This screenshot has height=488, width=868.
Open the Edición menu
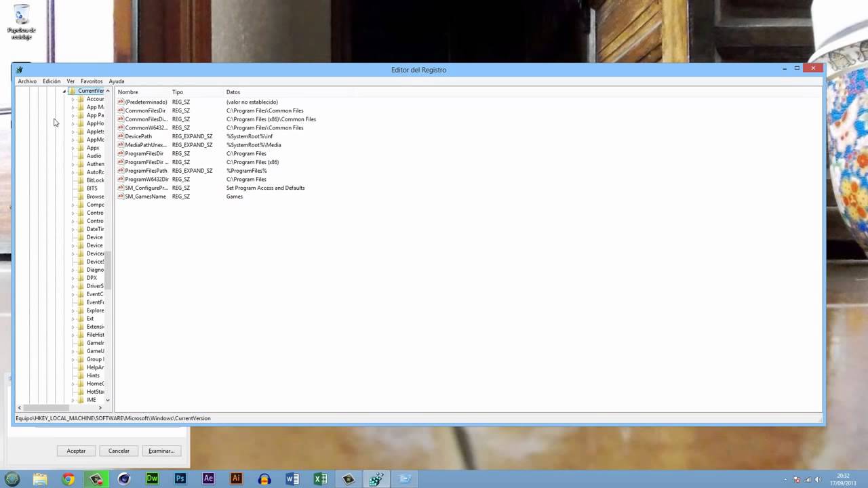(52, 81)
